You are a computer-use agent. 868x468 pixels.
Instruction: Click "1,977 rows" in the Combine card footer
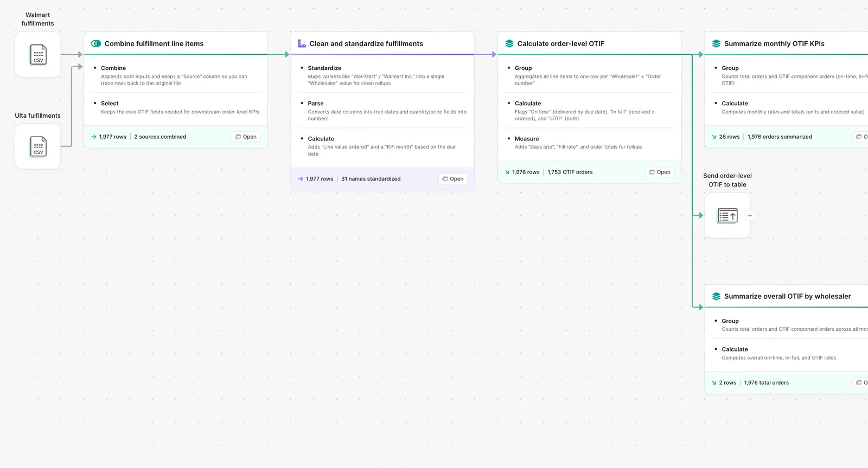(x=113, y=137)
